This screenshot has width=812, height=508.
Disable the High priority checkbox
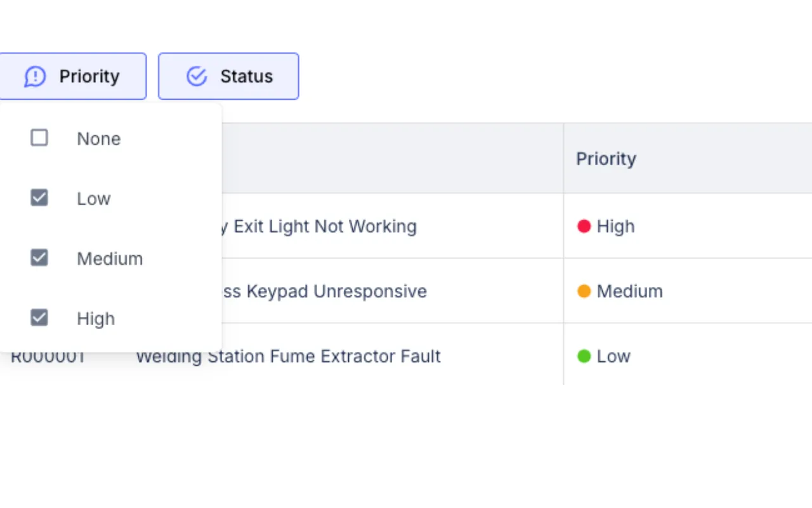39,317
